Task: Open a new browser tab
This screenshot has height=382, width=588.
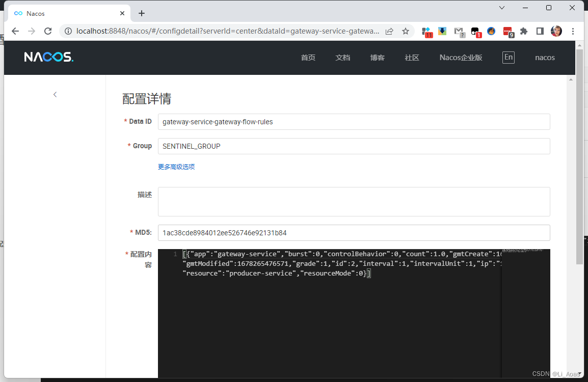Action: [141, 13]
